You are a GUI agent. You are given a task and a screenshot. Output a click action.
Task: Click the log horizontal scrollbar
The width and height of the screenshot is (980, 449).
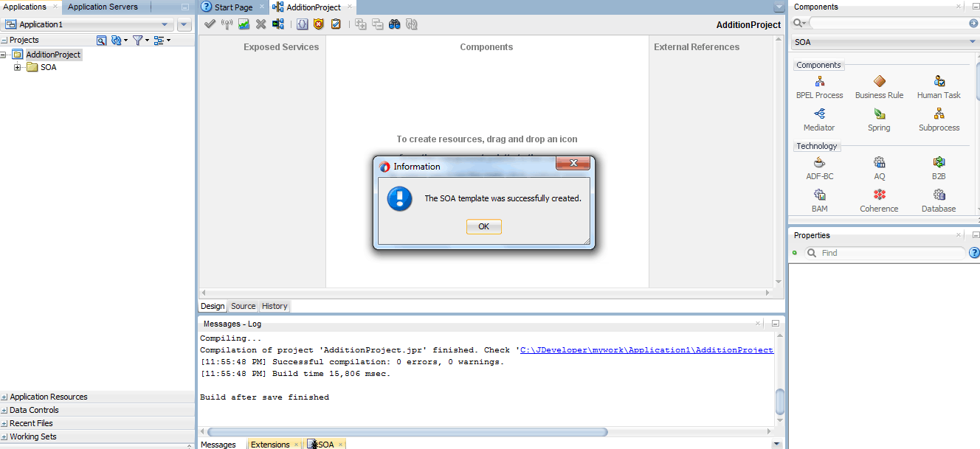point(407,432)
